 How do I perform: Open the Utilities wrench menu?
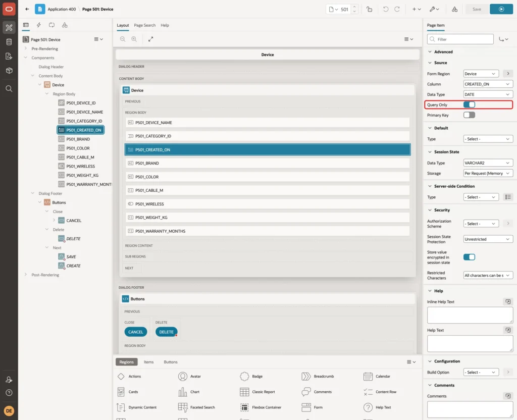(x=434, y=9)
